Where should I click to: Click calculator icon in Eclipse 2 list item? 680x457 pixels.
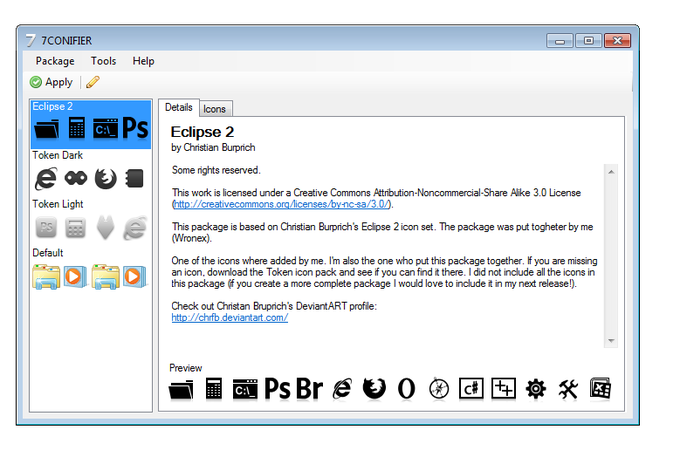[77, 129]
